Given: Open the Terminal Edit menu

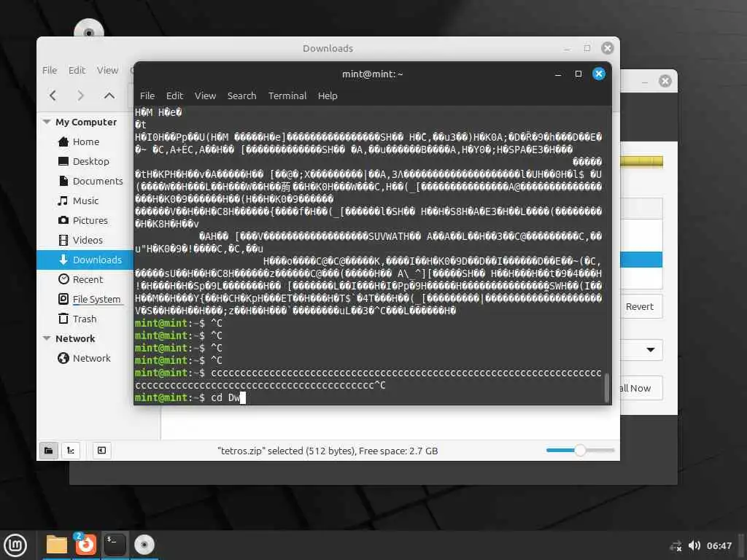Looking at the screenshot, I should click(174, 96).
